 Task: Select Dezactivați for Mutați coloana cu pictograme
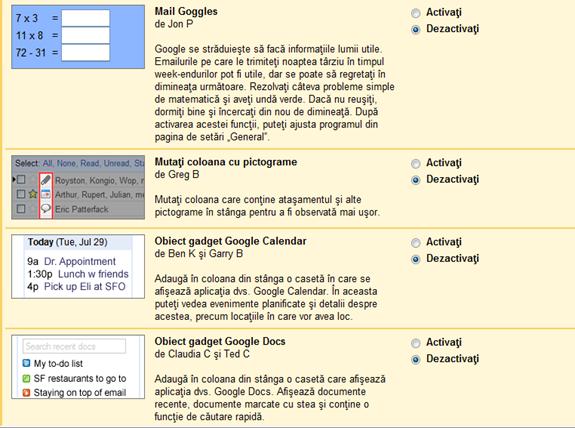tap(415, 180)
